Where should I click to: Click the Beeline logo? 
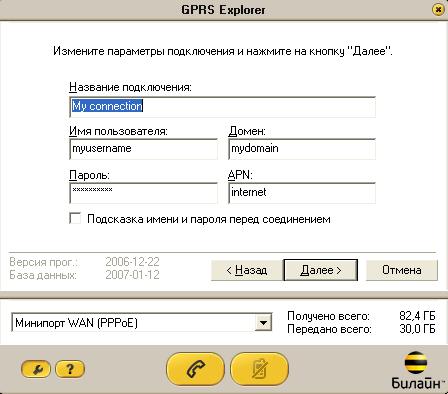coord(416,370)
